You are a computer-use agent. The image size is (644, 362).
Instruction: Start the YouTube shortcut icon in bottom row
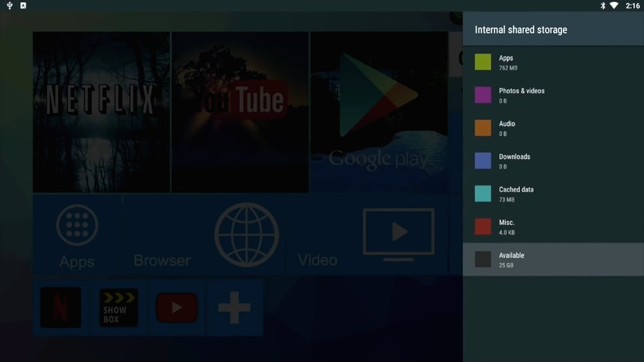pyautogui.click(x=177, y=308)
